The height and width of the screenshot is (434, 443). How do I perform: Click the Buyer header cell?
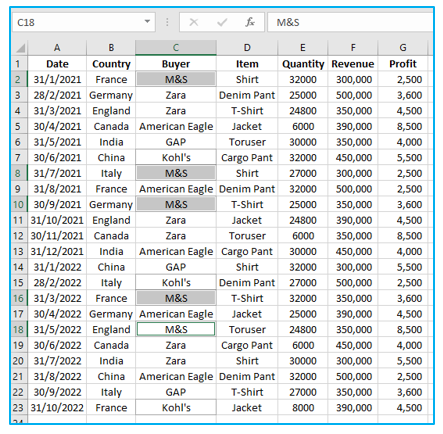coord(176,64)
